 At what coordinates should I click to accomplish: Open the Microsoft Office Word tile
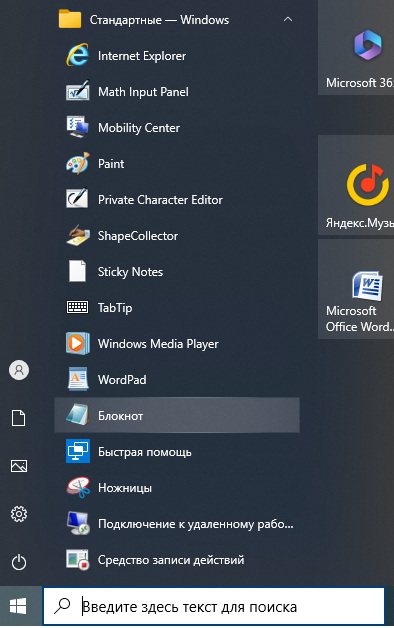click(x=356, y=289)
